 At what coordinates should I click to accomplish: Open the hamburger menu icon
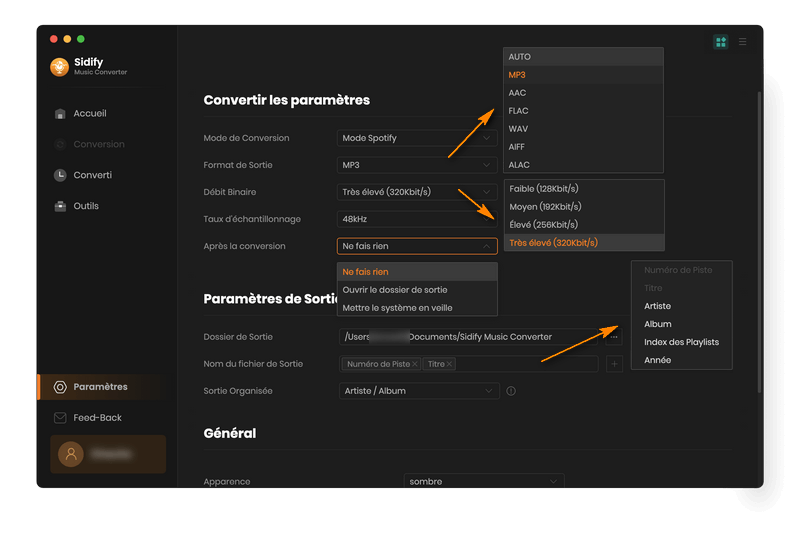(742, 42)
